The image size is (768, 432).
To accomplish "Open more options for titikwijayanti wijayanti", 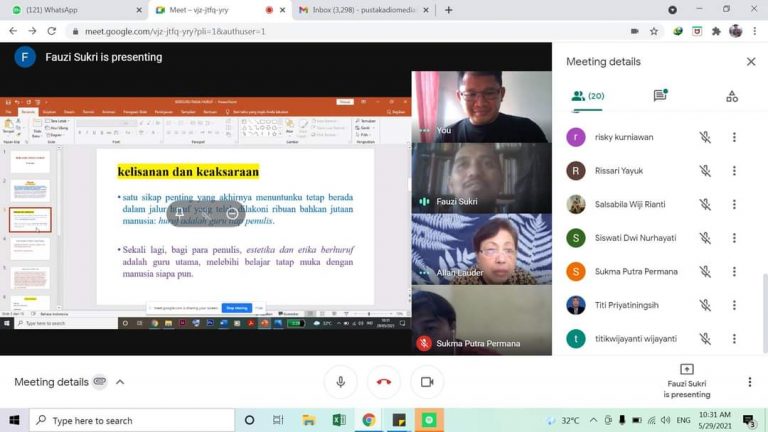I will 734,338.
